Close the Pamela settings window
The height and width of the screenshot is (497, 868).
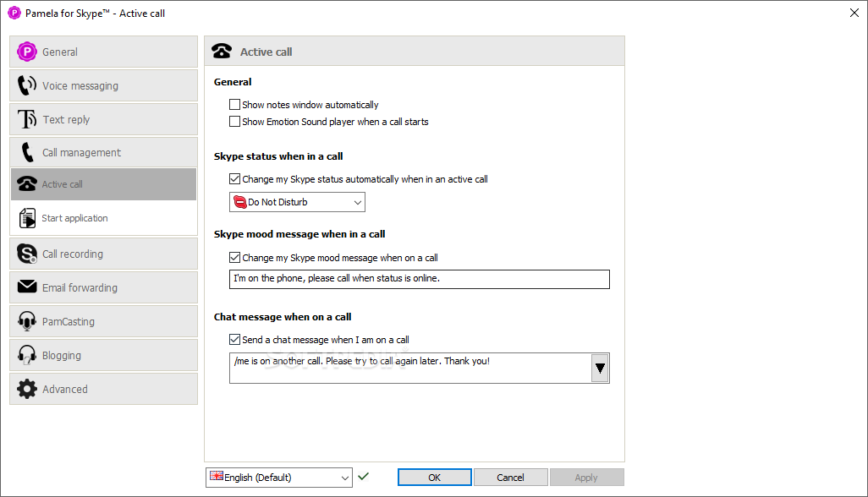coord(854,13)
